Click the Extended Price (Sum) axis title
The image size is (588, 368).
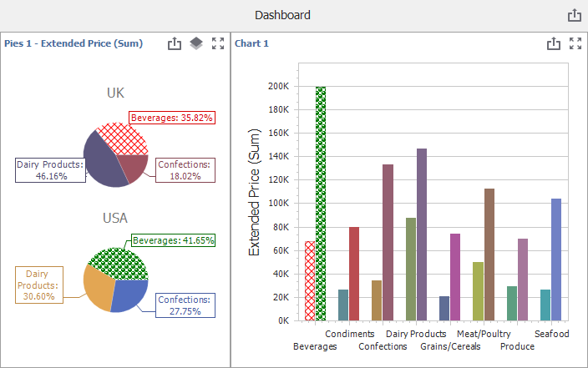tap(254, 192)
